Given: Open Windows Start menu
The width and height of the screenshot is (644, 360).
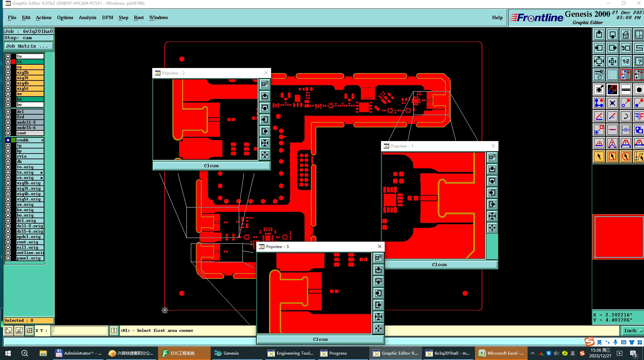Looking at the screenshot, I should pos(8,353).
